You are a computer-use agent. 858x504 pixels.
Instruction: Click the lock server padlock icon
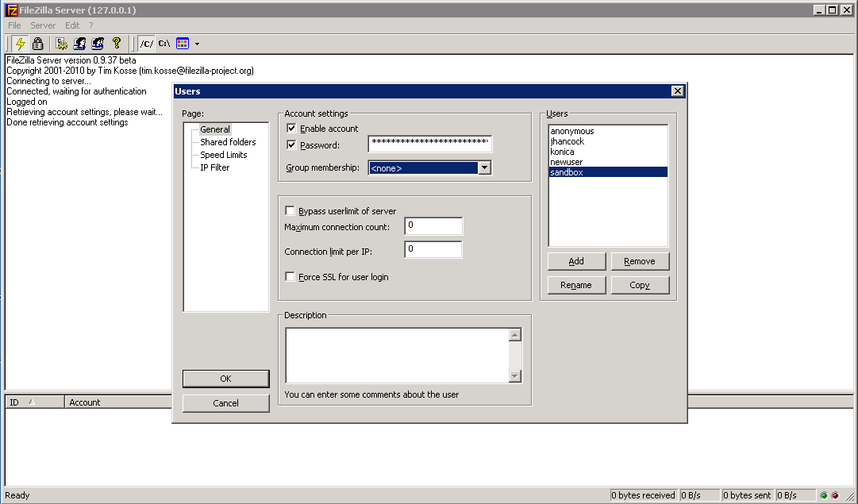[37, 44]
